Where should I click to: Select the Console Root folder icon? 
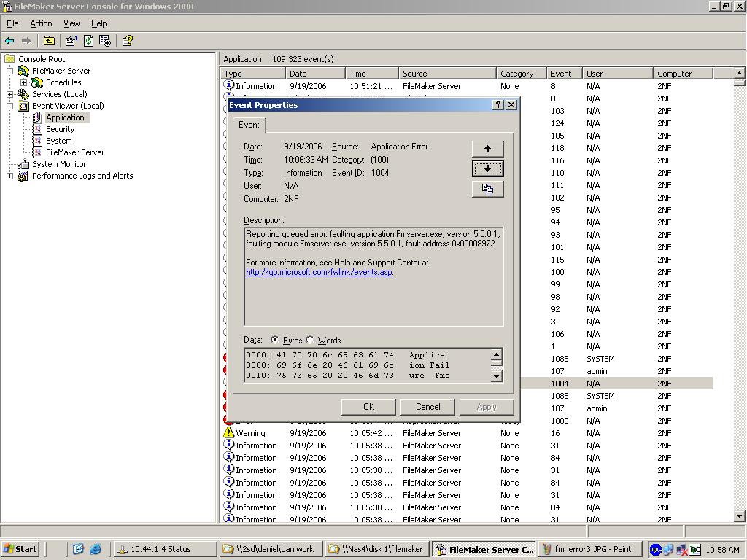tap(10, 59)
